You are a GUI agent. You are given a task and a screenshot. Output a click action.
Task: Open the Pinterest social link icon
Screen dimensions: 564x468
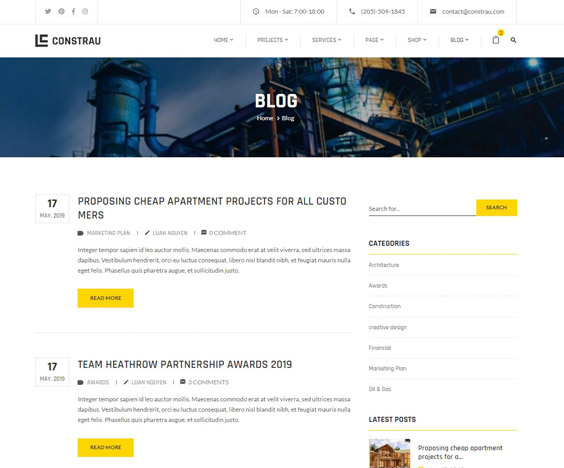pos(62,11)
